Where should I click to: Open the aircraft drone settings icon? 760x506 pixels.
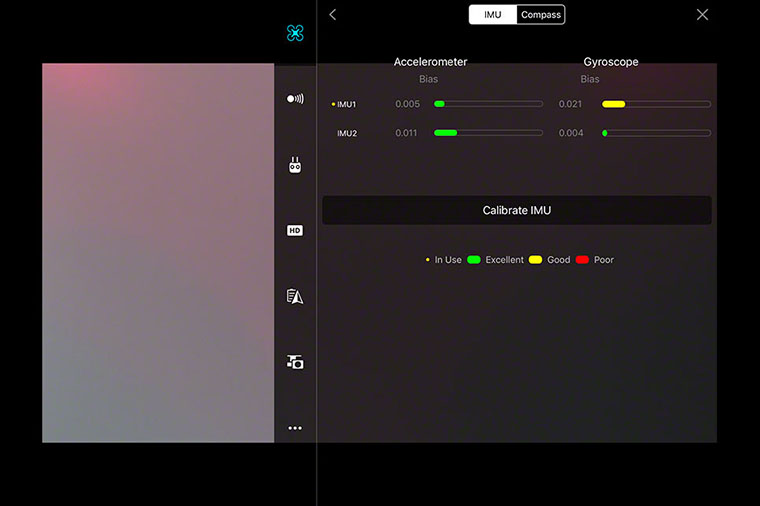point(295,33)
